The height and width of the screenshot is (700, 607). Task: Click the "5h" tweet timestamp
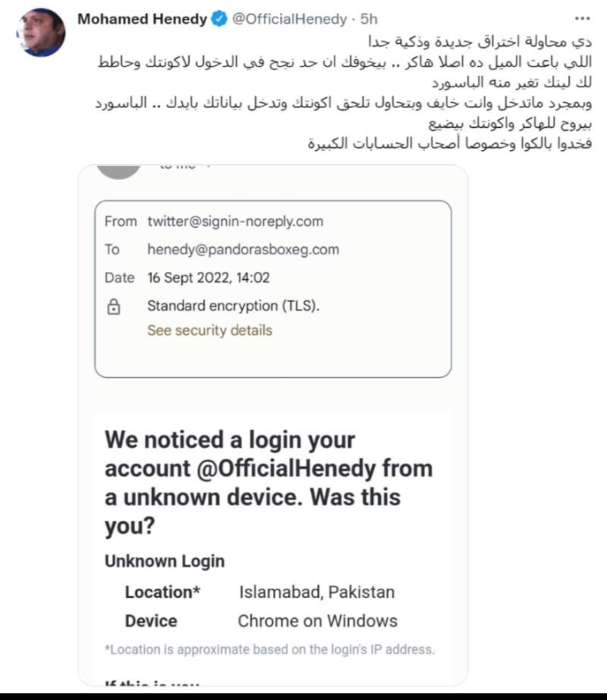(x=369, y=19)
